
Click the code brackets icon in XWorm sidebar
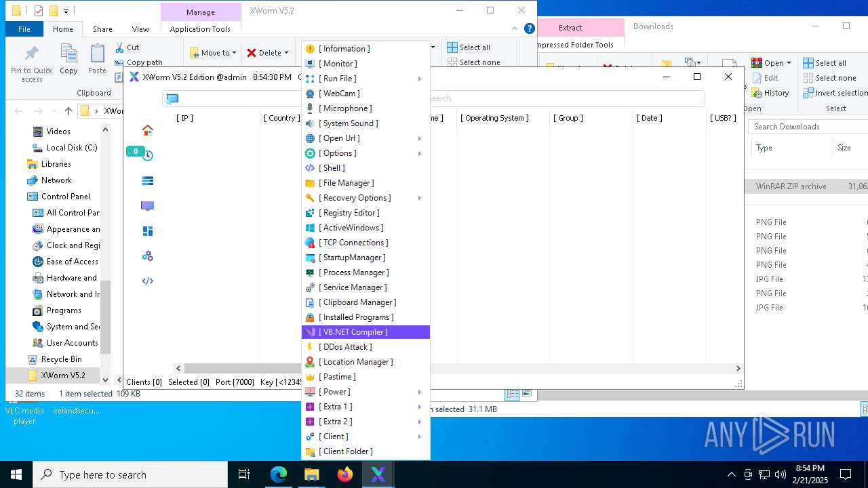pos(147,281)
